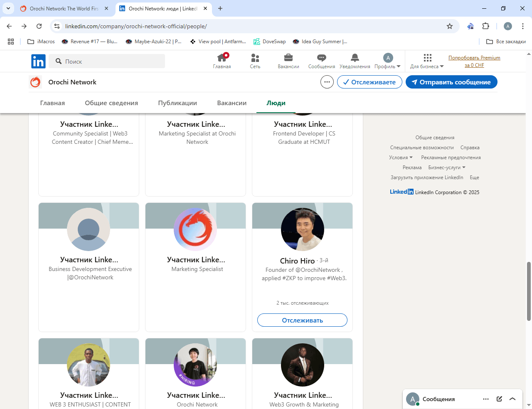Open the Сообщения messaging icon
This screenshot has width=532, height=409.
[322, 61]
